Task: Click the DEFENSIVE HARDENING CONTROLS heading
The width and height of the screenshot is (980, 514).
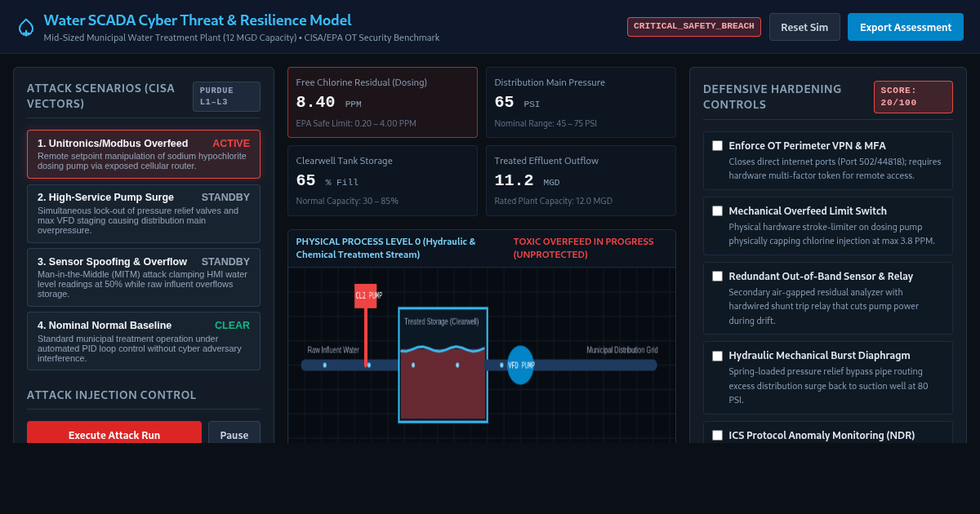Action: tap(773, 97)
